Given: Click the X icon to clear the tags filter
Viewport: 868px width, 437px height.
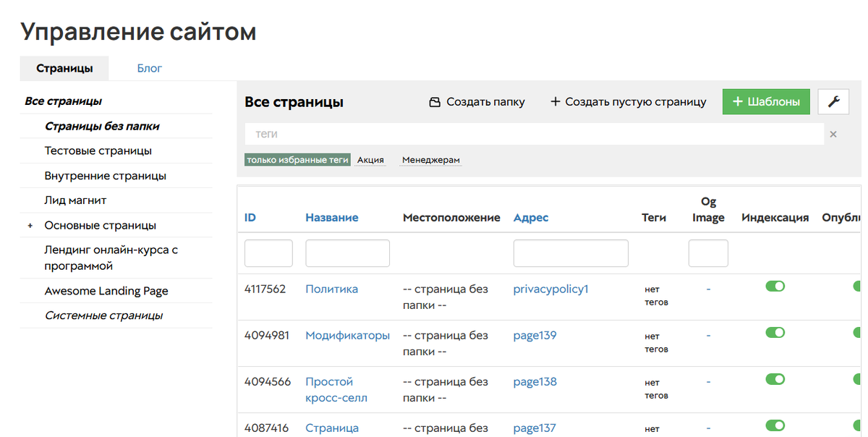Looking at the screenshot, I should click(x=833, y=134).
